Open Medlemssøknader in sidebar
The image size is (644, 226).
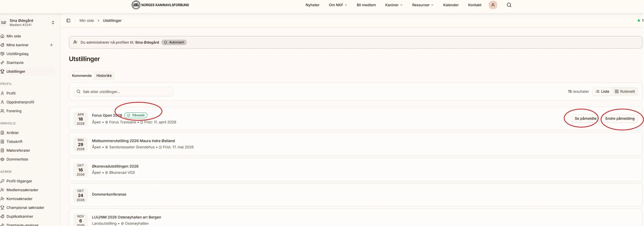[22, 190]
